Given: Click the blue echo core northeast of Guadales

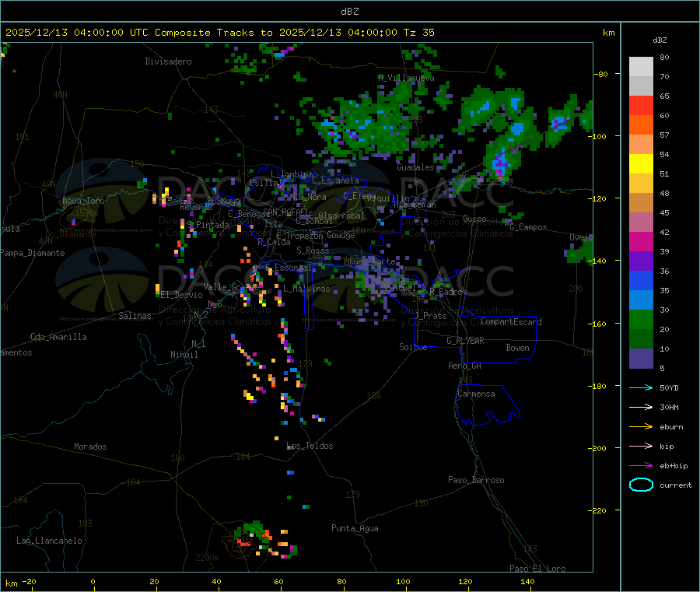Looking at the screenshot, I should point(517,128).
